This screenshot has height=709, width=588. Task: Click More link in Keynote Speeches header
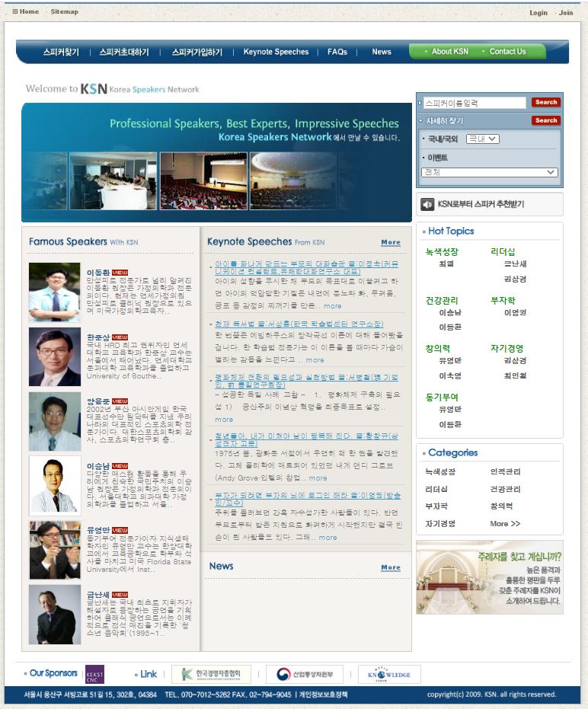390,242
